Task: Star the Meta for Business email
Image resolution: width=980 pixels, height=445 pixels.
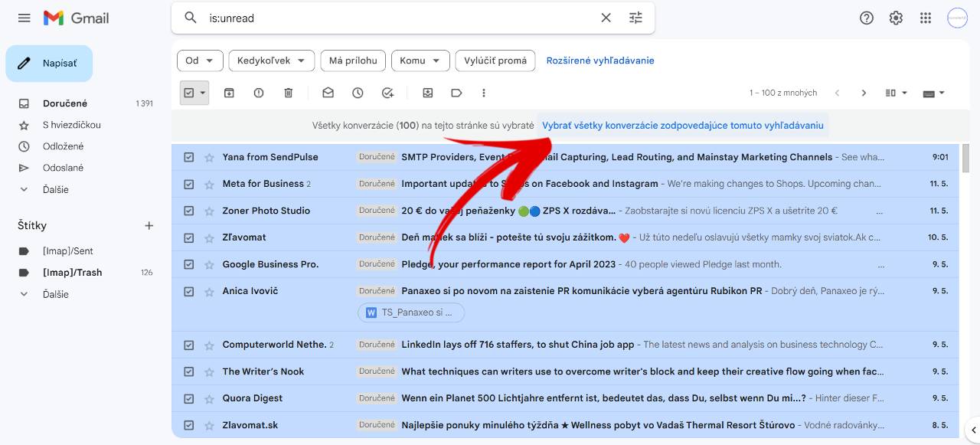Action: [209, 184]
